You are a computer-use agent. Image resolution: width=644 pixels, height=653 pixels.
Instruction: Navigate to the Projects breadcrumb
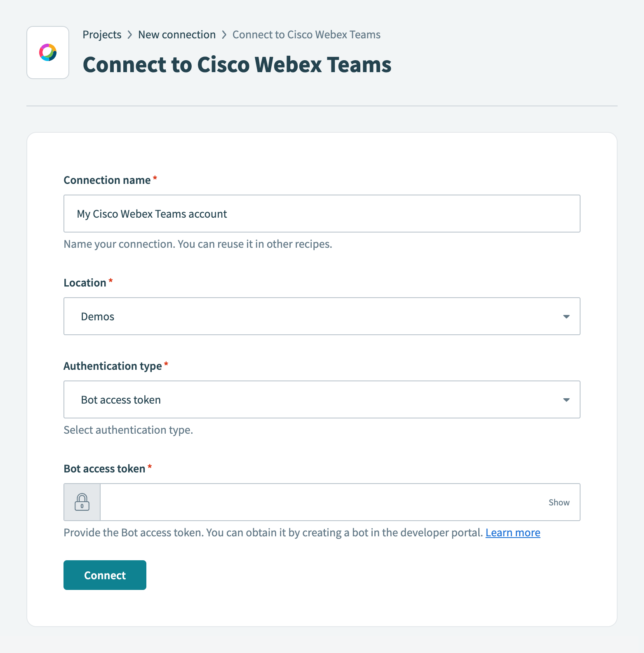click(102, 35)
